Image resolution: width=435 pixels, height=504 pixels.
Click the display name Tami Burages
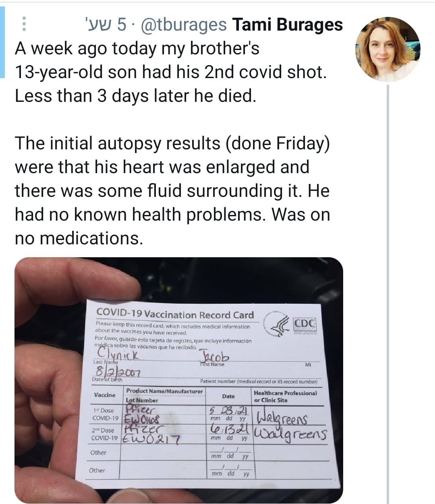288,25
